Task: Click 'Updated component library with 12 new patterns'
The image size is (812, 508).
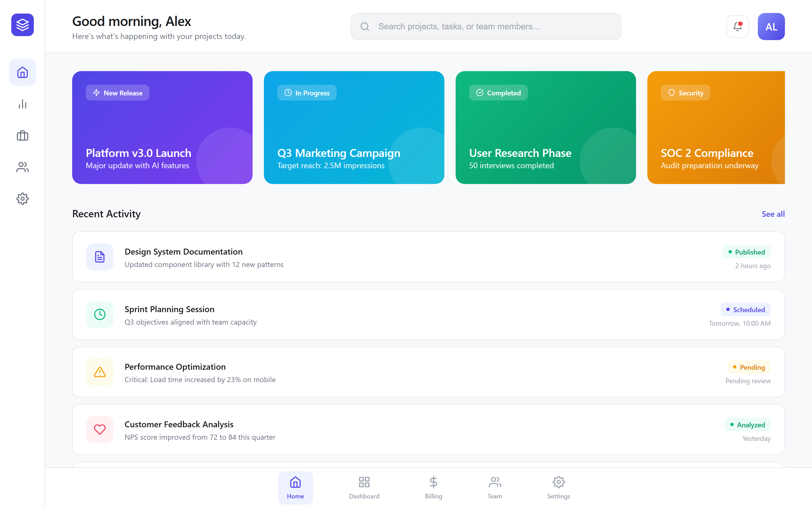Action: (x=204, y=264)
